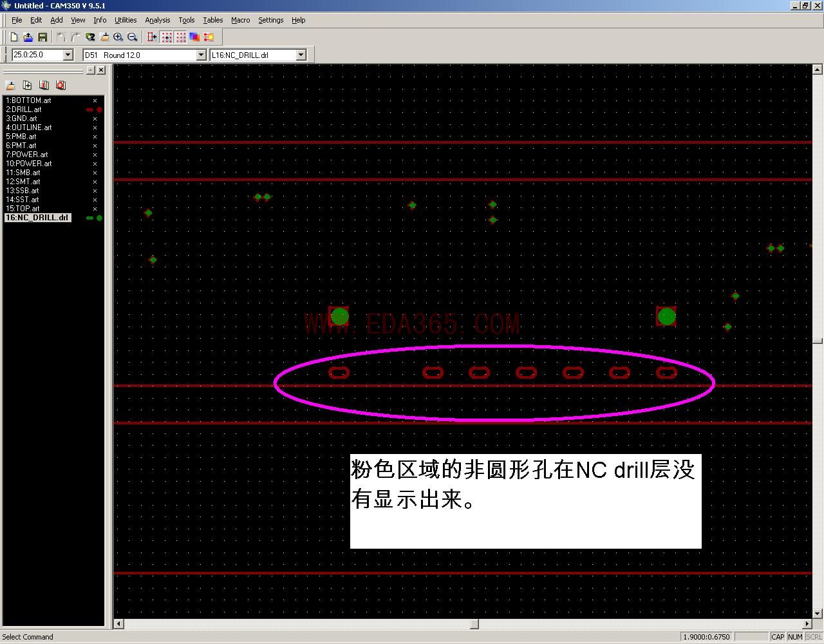Toggle visibility X for 7:POWER.art layer
The image size is (824, 644).
(x=95, y=155)
